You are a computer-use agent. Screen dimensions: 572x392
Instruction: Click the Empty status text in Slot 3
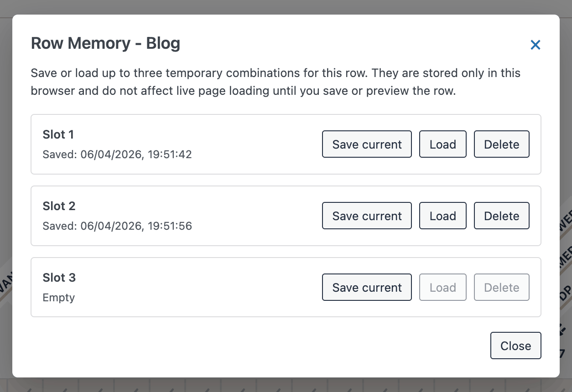point(58,298)
